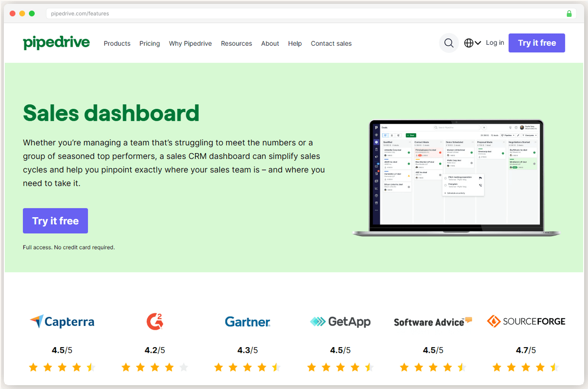
Task: Open the Resources dropdown menu
Action: click(236, 43)
